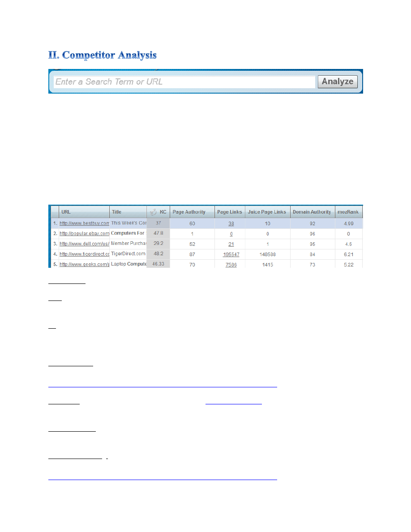Viewport: 411px width, 532px height.
Task: Click the 195547 page links value
Action: point(231,254)
